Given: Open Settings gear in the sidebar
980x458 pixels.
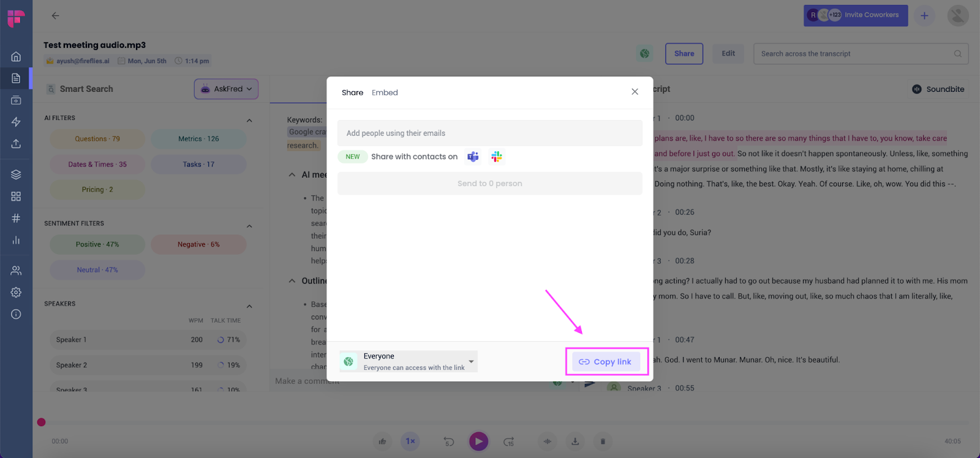Looking at the screenshot, I should pyautogui.click(x=16, y=293).
